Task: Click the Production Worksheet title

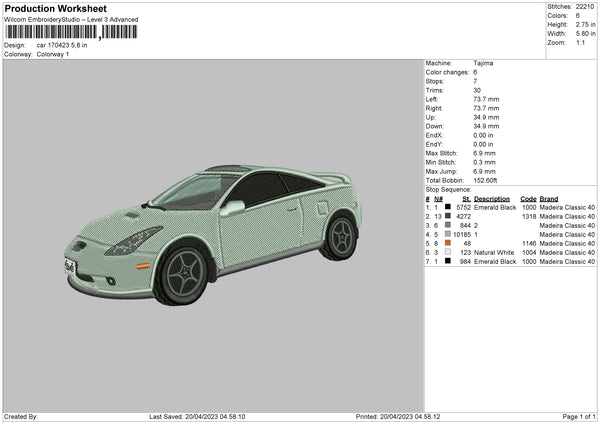Action: point(55,9)
